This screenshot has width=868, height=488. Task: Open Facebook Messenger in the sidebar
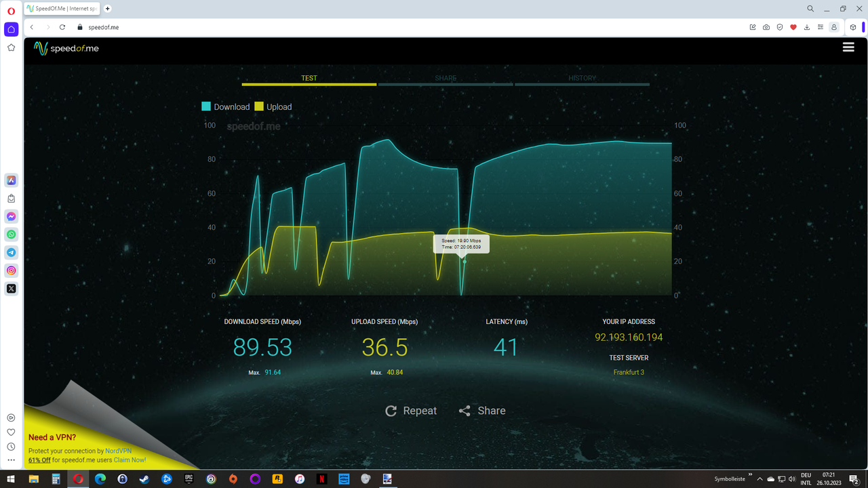point(11,216)
